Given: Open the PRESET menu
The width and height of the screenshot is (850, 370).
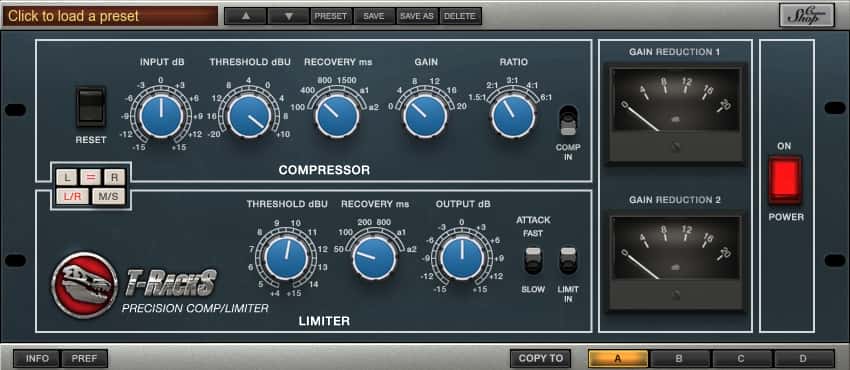Looking at the screenshot, I should click(331, 16).
